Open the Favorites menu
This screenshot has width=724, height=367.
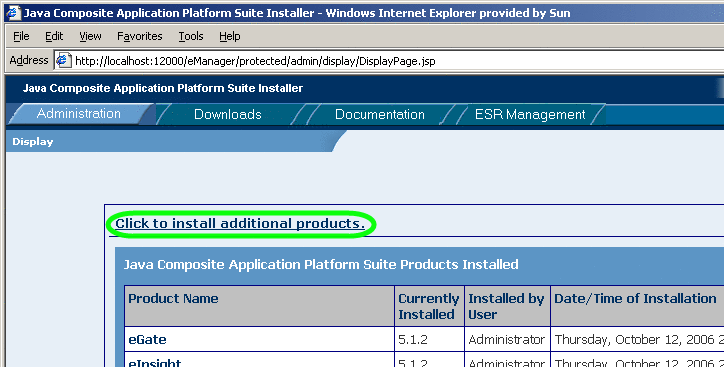click(x=139, y=36)
